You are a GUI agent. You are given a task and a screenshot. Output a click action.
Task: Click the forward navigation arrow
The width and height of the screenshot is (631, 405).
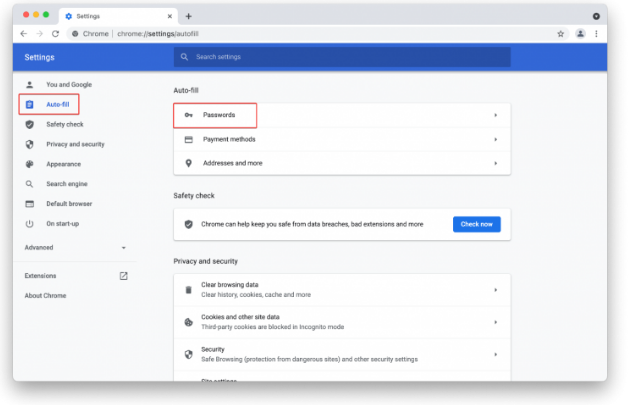tap(39, 34)
